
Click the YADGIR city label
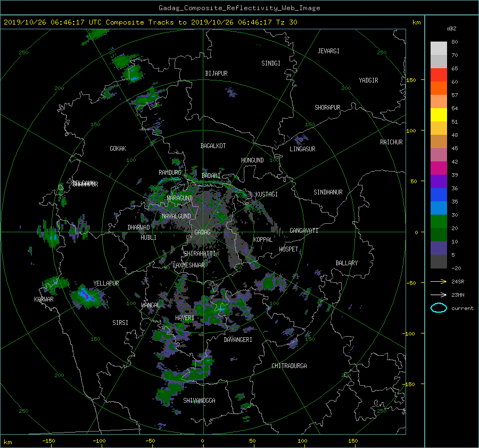(x=368, y=80)
